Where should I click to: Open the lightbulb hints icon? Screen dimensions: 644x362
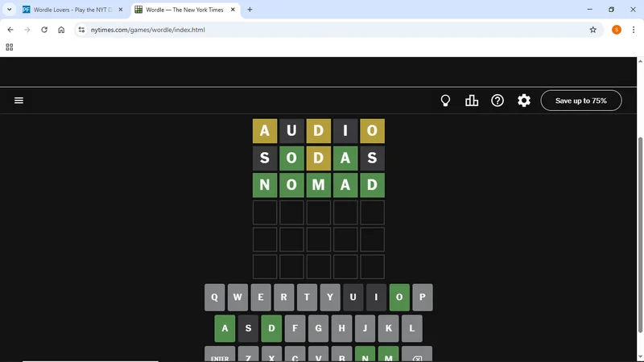[445, 101]
